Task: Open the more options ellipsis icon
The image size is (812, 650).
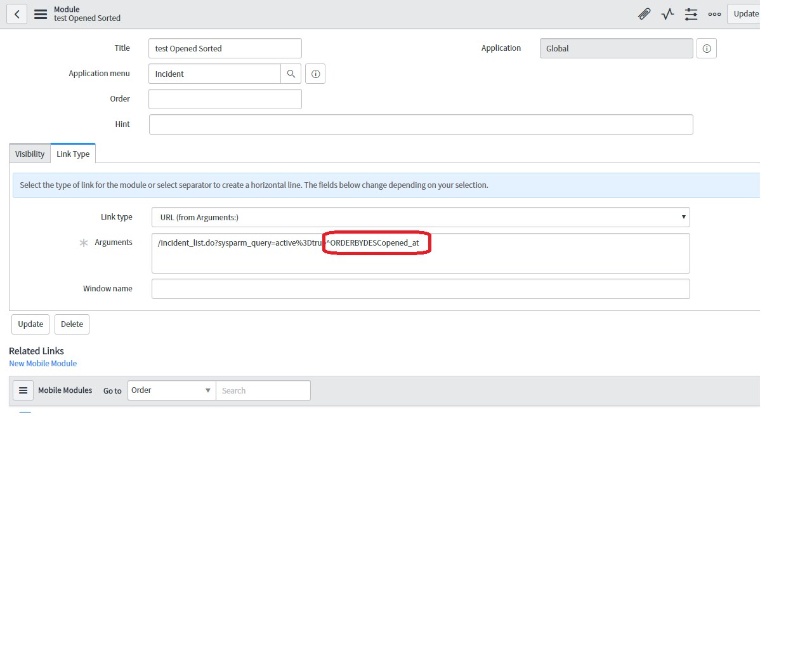Action: click(x=714, y=14)
